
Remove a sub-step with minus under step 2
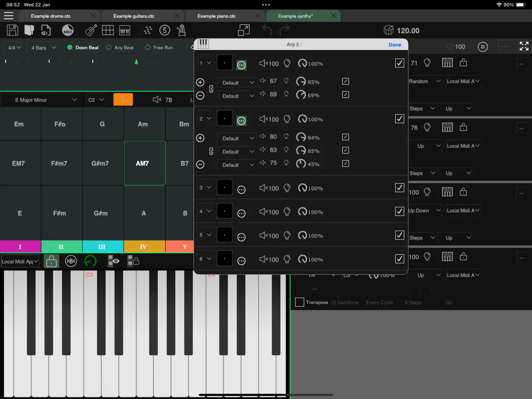pyautogui.click(x=200, y=164)
